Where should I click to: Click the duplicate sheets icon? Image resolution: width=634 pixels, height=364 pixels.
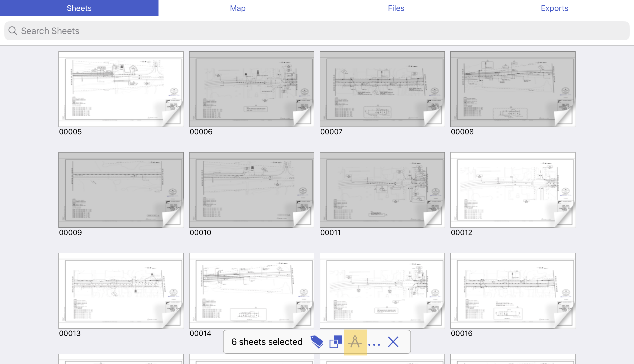click(335, 342)
